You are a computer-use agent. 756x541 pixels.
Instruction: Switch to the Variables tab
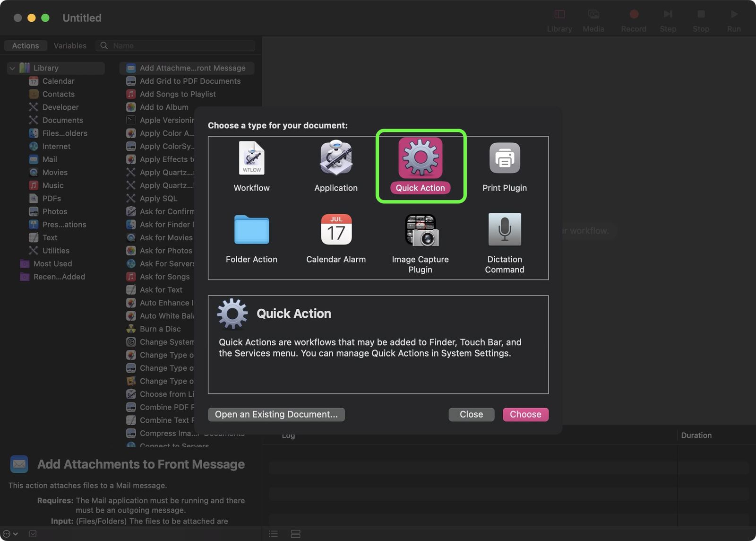coord(70,46)
